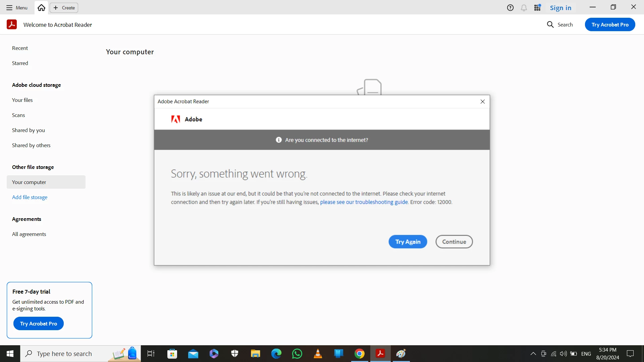Show hidden system tray icons
This screenshot has width=644, height=362.
pyautogui.click(x=533, y=354)
